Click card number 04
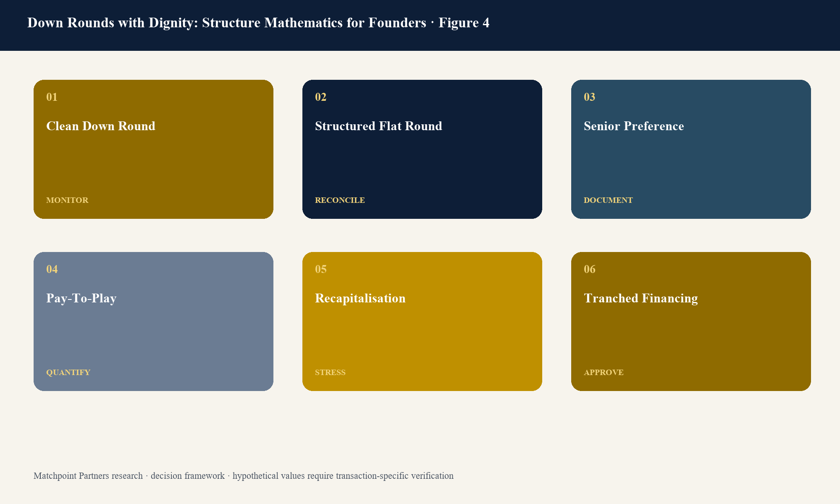 (52, 269)
